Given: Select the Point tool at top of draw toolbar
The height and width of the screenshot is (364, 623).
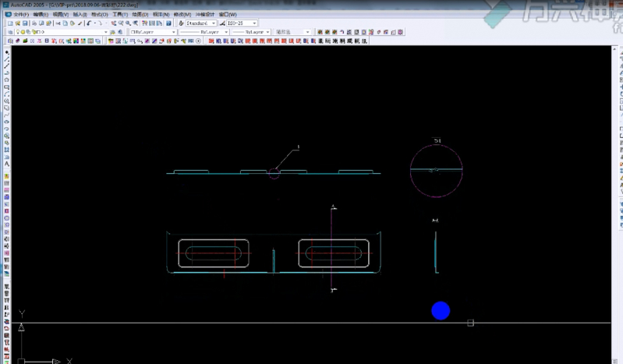Looking at the screenshot, I should click(x=7, y=52).
